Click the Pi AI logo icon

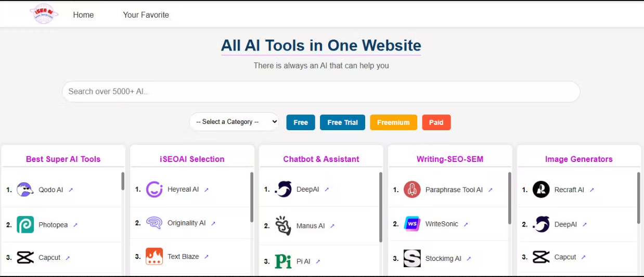(283, 261)
